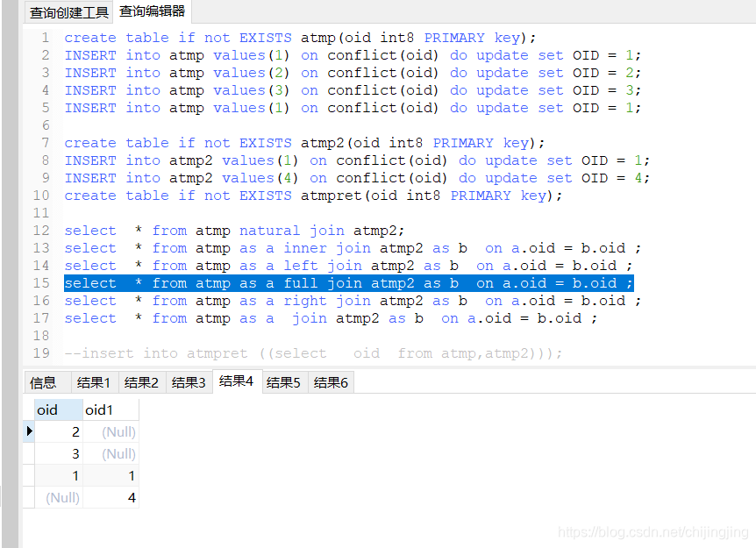Click oid cell with value 3
Viewport: 756px width, 548px height.
(59, 453)
